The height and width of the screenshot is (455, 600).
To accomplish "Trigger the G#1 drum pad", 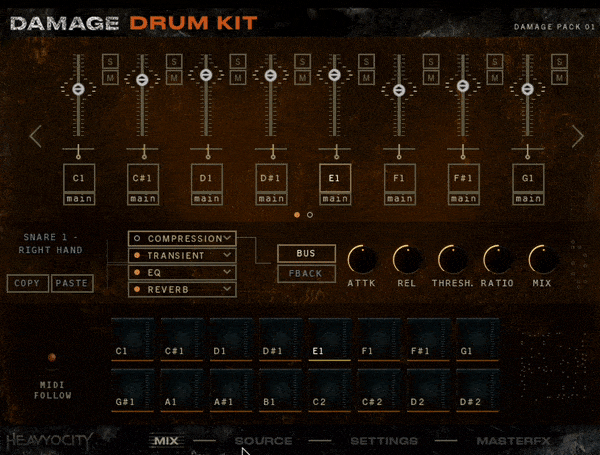I will point(132,390).
